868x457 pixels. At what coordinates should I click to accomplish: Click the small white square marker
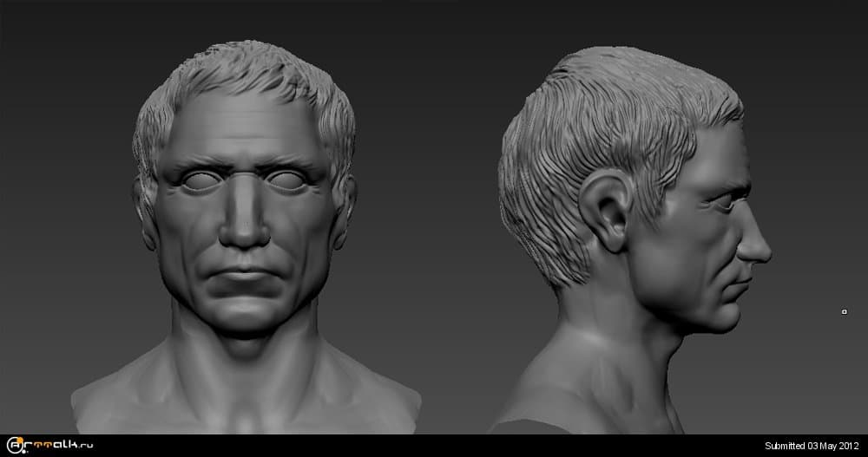[845, 311]
